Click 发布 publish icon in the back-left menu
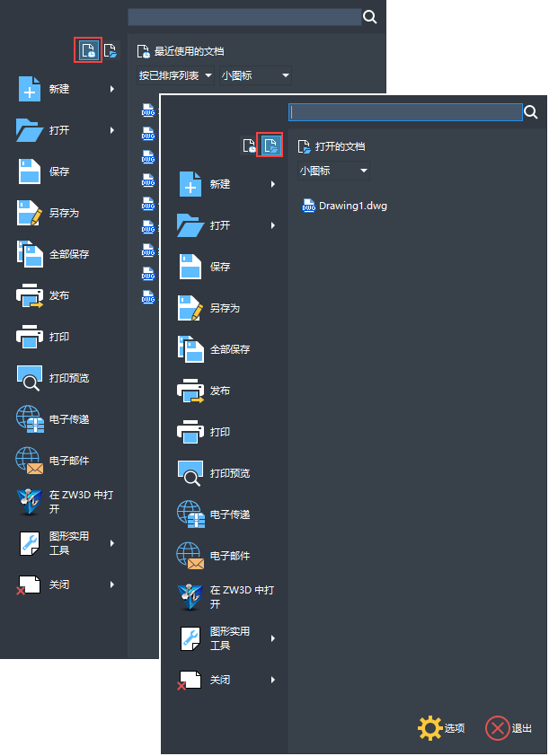 pos(30,295)
